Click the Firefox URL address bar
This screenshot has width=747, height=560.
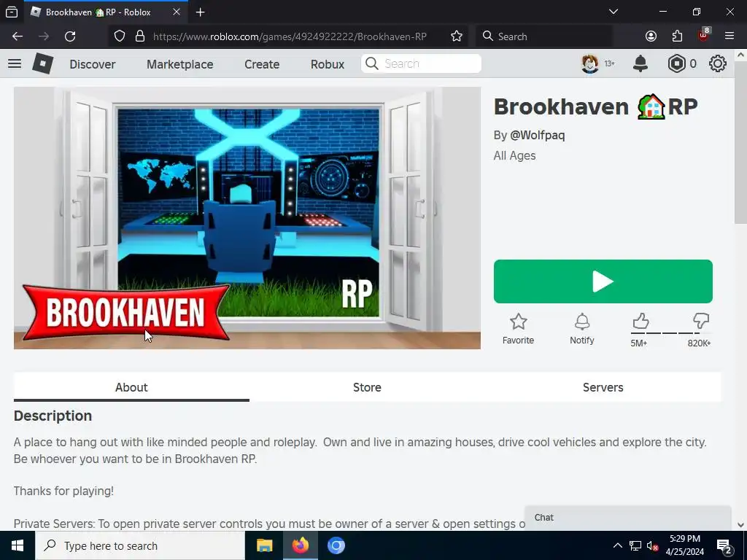click(x=289, y=36)
